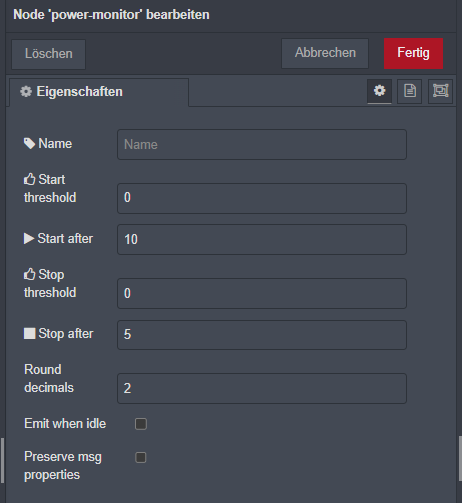The height and width of the screenshot is (503, 462).
Task: Delete the node with the Löschen button
Action: tap(49, 54)
